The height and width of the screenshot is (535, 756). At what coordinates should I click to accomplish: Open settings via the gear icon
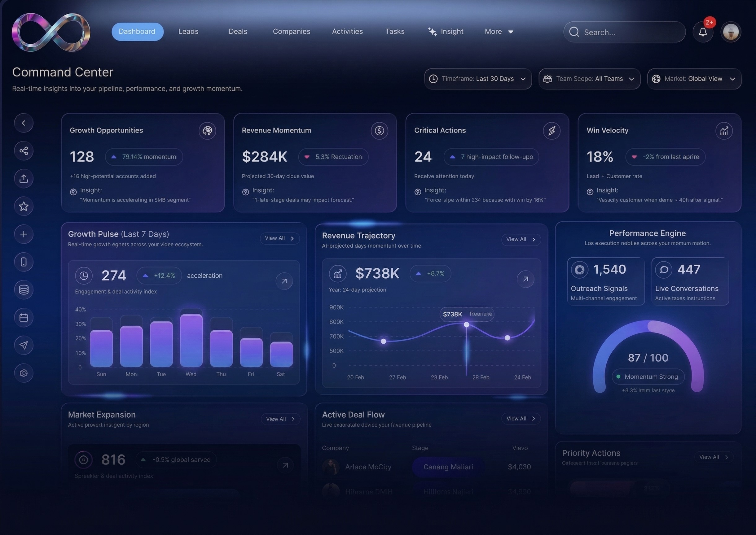coord(23,372)
